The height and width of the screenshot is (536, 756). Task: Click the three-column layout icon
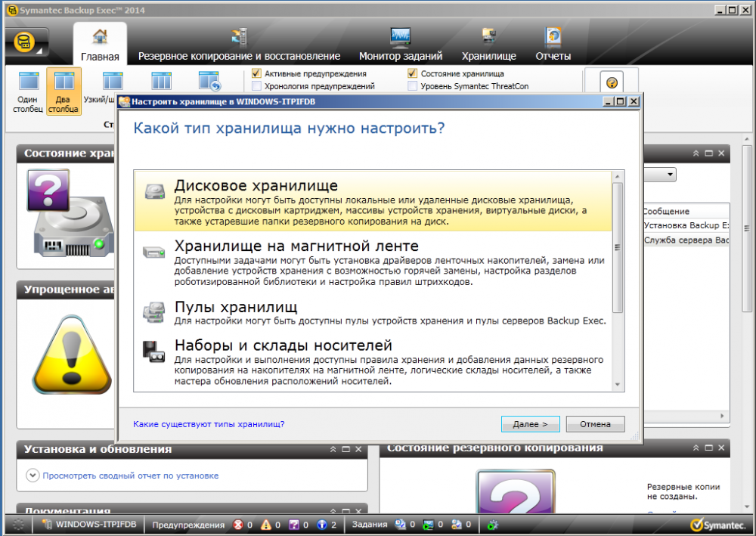(x=161, y=81)
